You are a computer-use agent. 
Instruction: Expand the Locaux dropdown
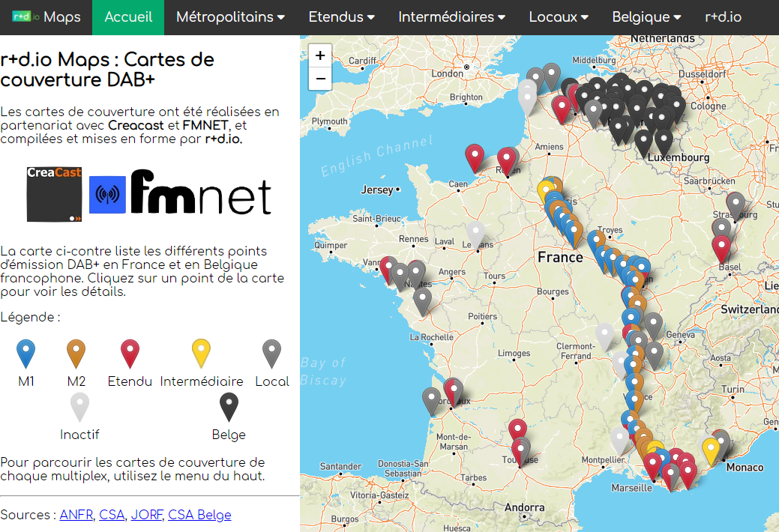coord(559,17)
